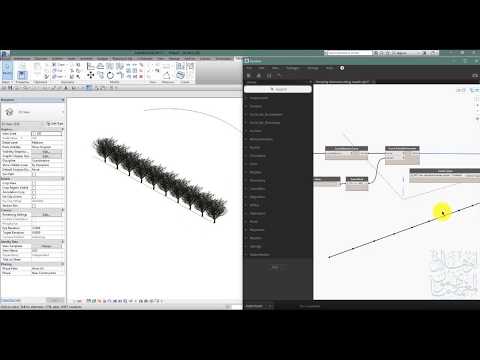Click the View Scale value field
The width and height of the screenshot is (480, 360).
47,134
